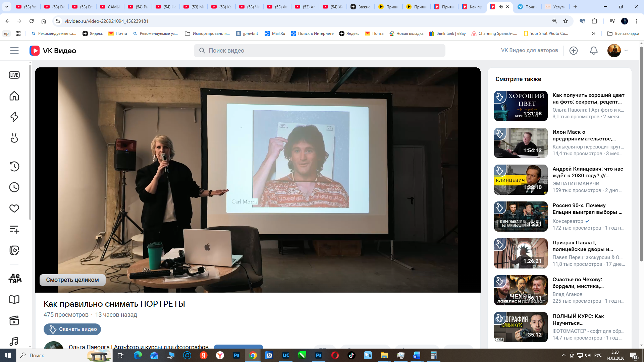Open Liked videos heart icon
The height and width of the screenshot is (362, 644).
pos(14,208)
